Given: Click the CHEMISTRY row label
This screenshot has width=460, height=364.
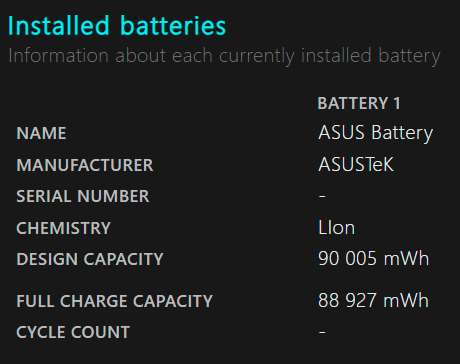Looking at the screenshot, I should pos(63,228).
